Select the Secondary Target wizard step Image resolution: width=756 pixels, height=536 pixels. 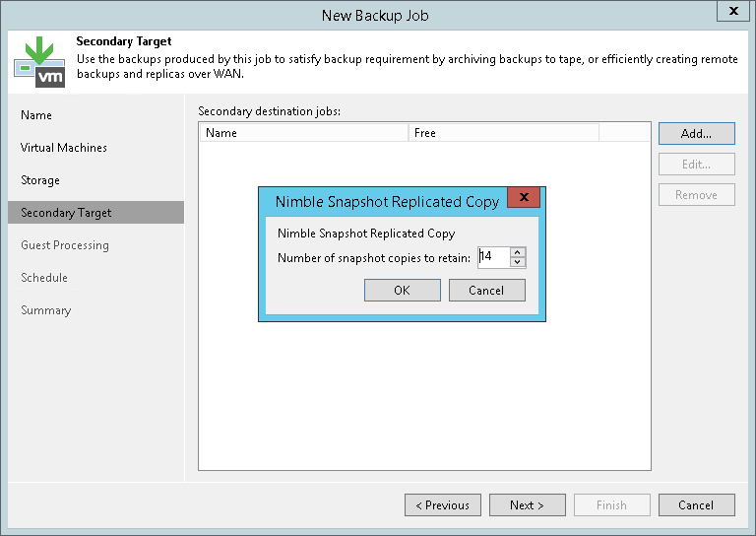(x=95, y=212)
